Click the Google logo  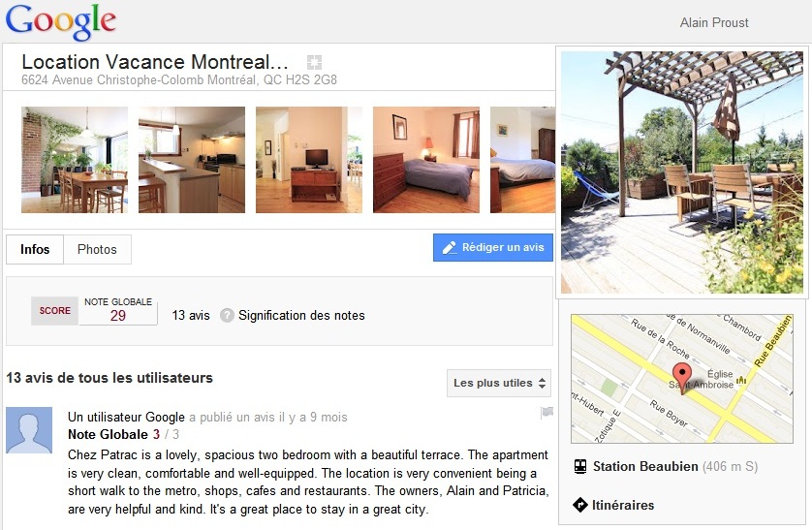coord(60,21)
